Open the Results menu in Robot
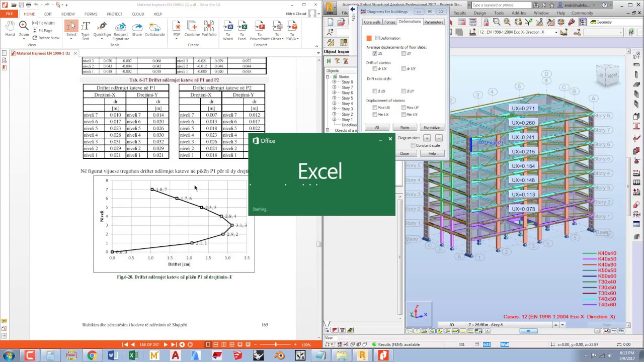 (x=459, y=13)
